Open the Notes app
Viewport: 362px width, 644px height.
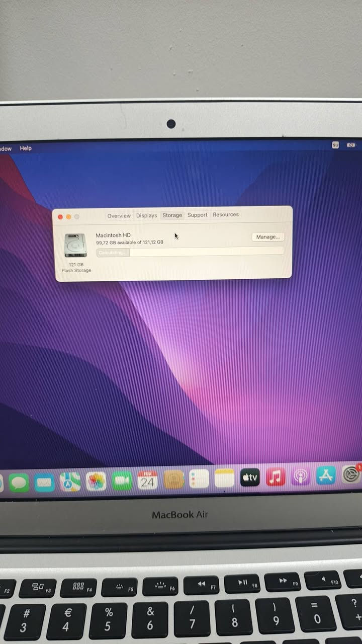pyautogui.click(x=224, y=479)
